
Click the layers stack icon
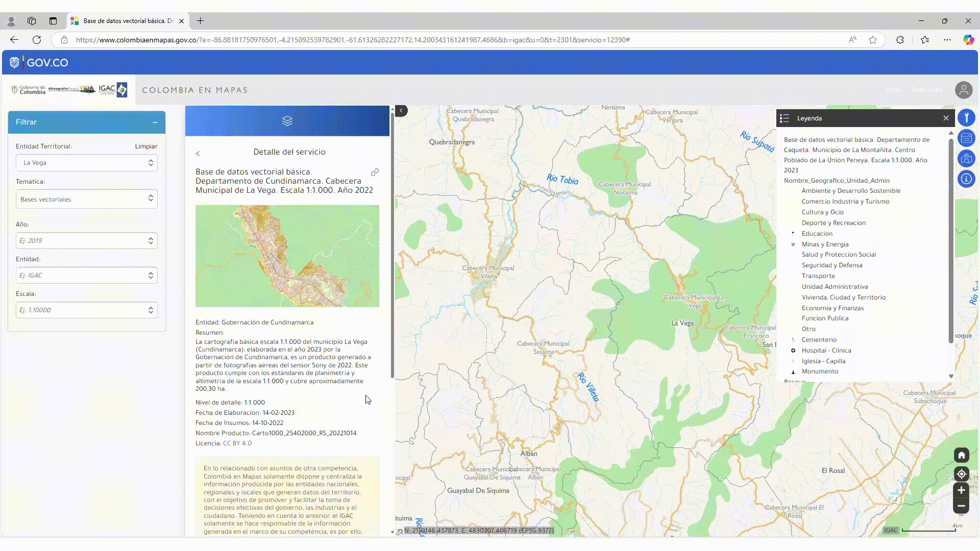(287, 121)
